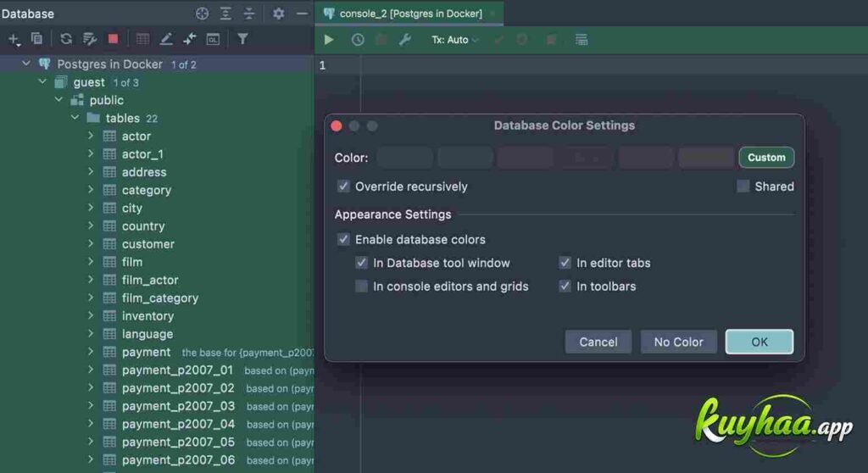Select the city table row
This screenshot has width=868, height=473.
(157, 208)
